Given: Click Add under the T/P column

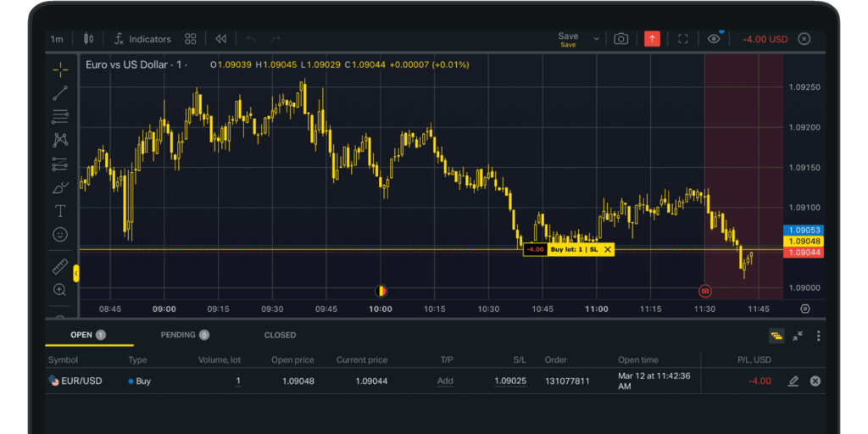Looking at the screenshot, I should 445,381.
